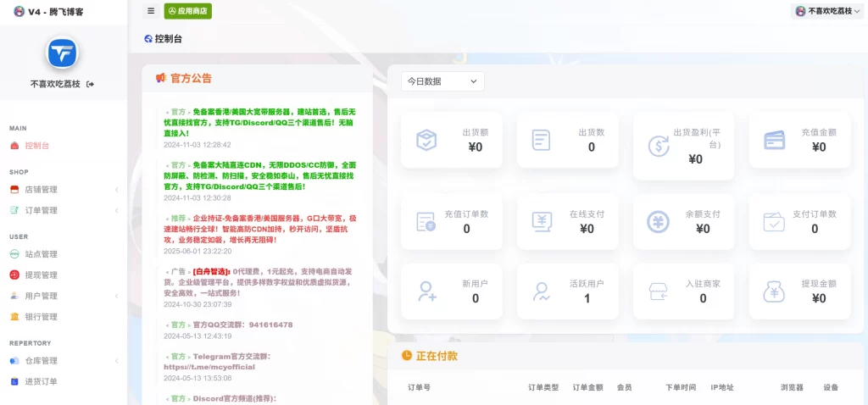The image size is (868, 405).
Task: Click the logout icon beside sidebar username
Action: (x=90, y=84)
